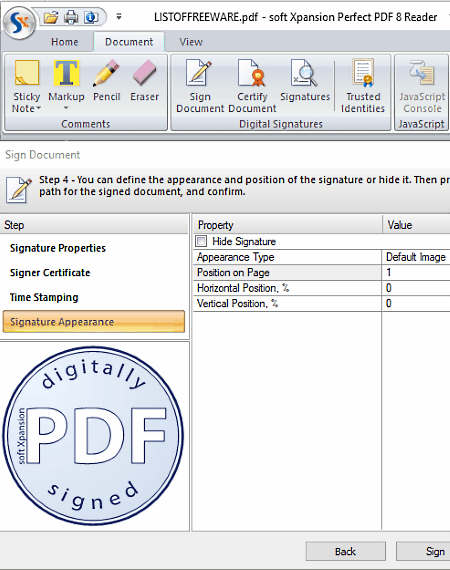
Task: Click the Property column header
Action: 287,225
